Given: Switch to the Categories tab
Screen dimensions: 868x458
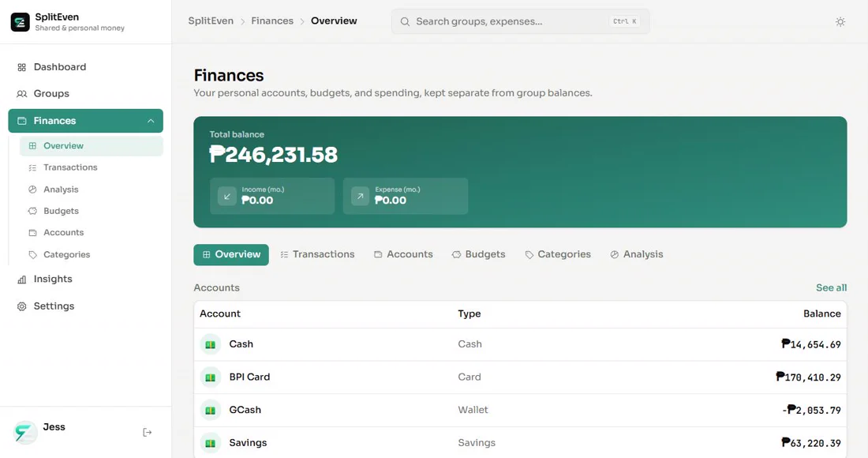Looking at the screenshot, I should click(557, 255).
